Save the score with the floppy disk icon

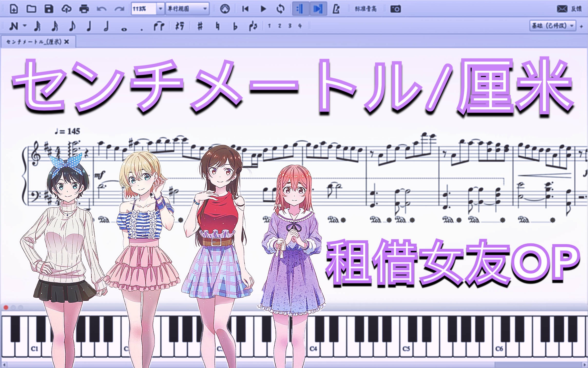[x=49, y=9]
